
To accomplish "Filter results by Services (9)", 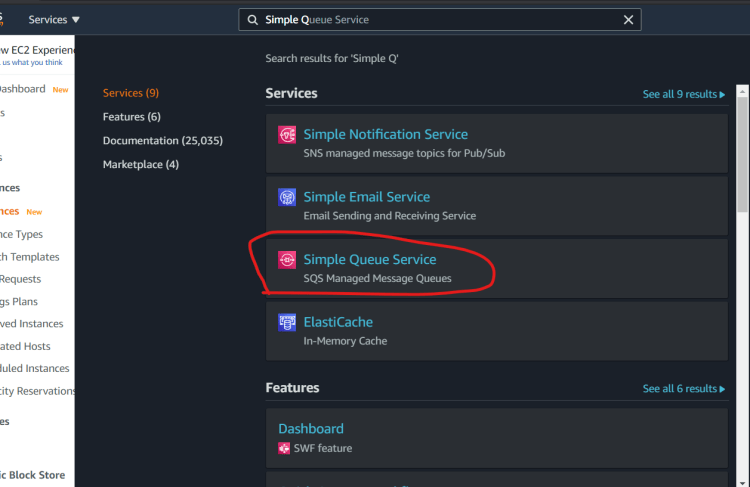I will [131, 93].
